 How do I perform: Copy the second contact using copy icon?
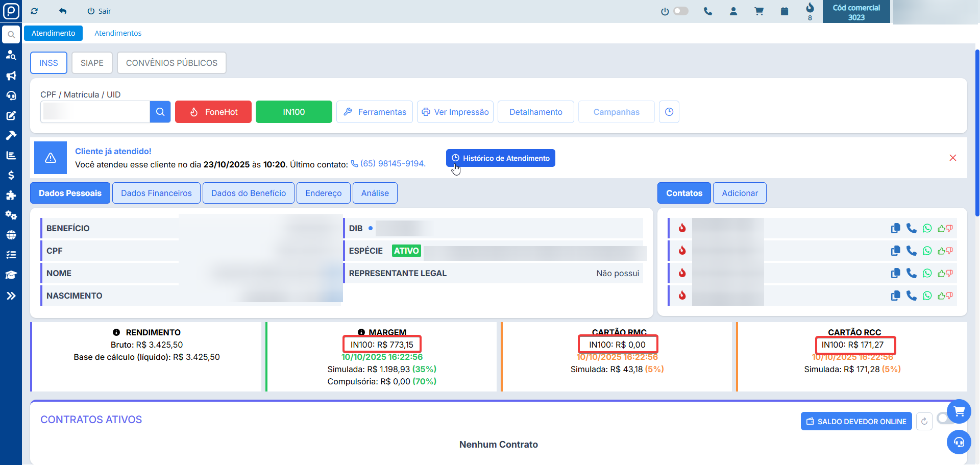(x=895, y=251)
